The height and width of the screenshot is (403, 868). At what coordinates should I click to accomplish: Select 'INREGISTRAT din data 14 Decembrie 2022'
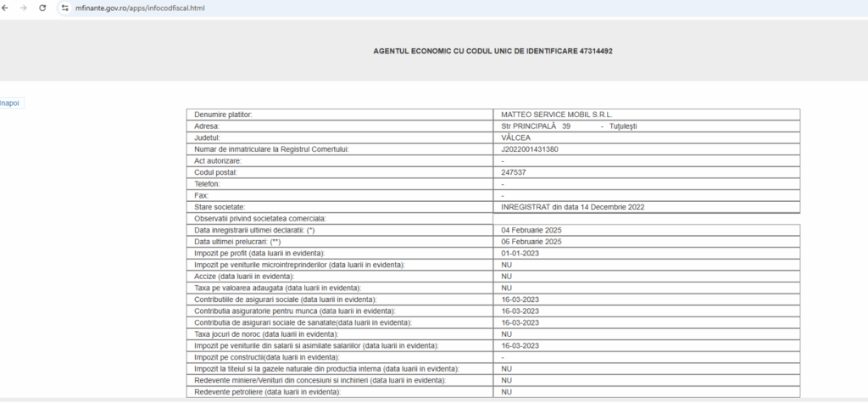[x=572, y=207]
